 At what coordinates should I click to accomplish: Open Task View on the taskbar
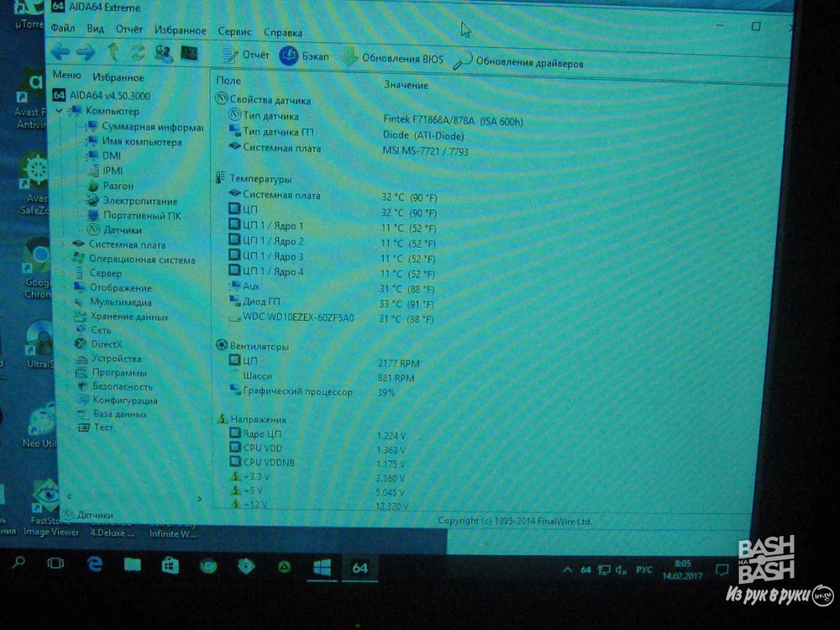55,563
